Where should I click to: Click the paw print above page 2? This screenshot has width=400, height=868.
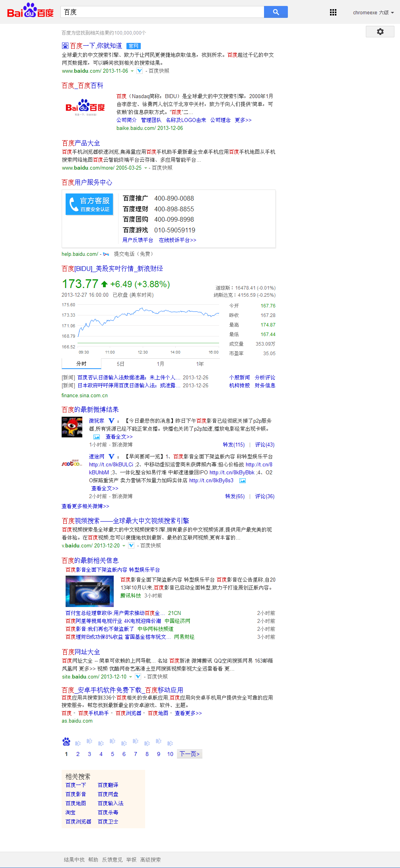(78, 743)
